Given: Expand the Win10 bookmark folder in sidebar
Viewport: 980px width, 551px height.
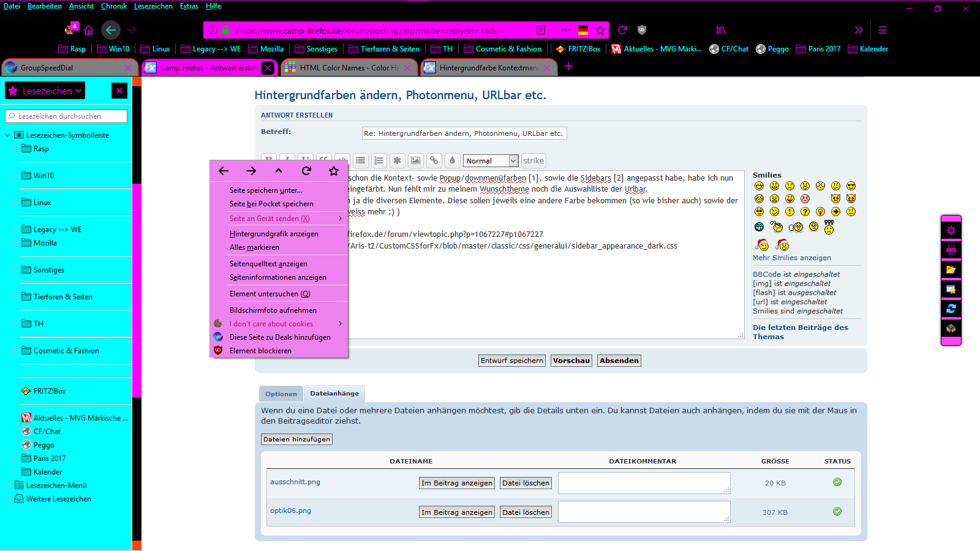Looking at the screenshot, I should (x=15, y=176).
